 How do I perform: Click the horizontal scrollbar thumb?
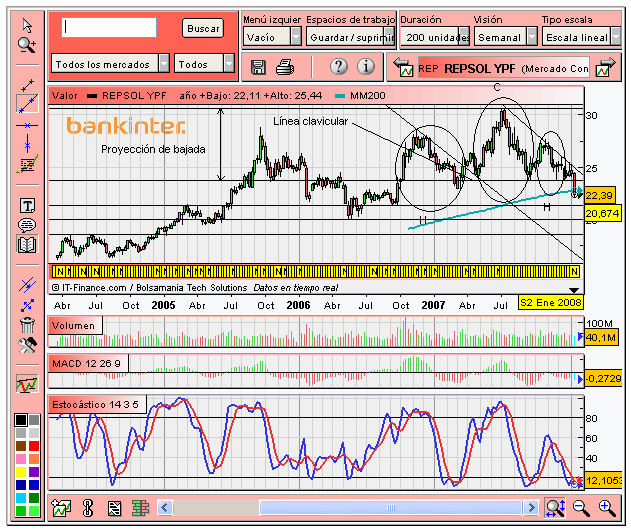390,508
